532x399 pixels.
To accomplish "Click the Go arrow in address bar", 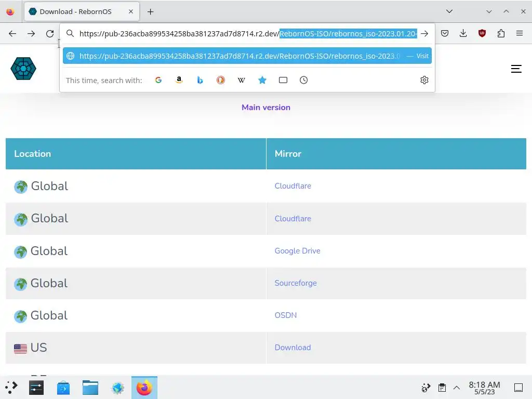I will click(x=424, y=34).
